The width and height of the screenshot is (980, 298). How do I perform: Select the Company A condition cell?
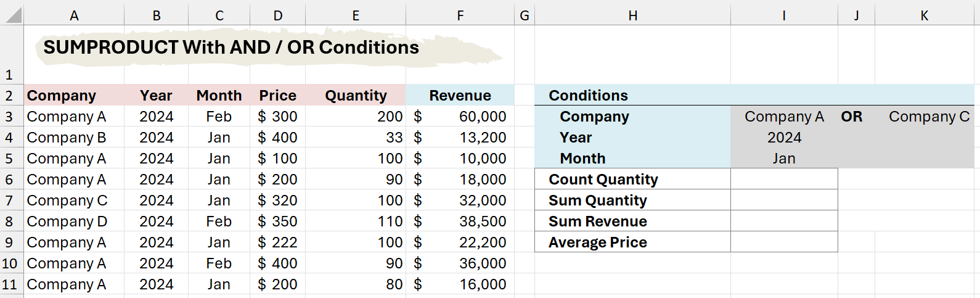tap(783, 117)
